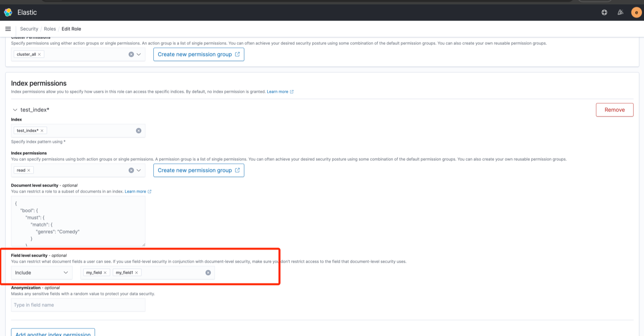The image size is (644, 336).
Task: Click the Anonymization field name input
Action: click(x=78, y=305)
